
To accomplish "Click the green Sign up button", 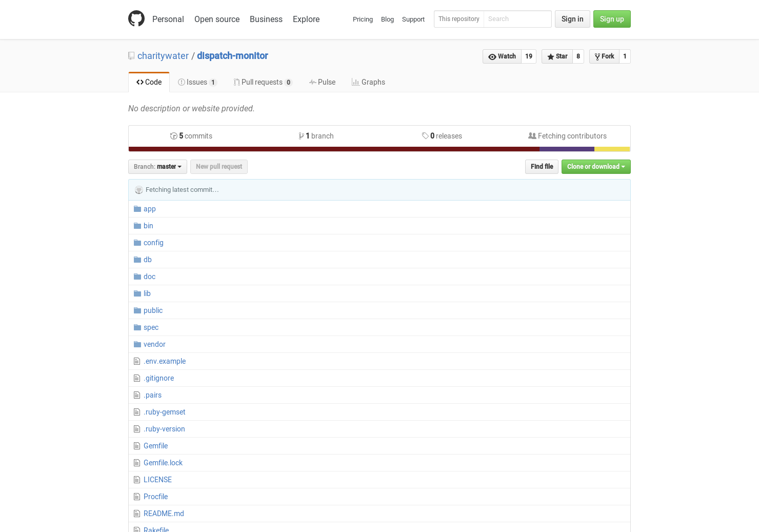I will click(x=612, y=19).
